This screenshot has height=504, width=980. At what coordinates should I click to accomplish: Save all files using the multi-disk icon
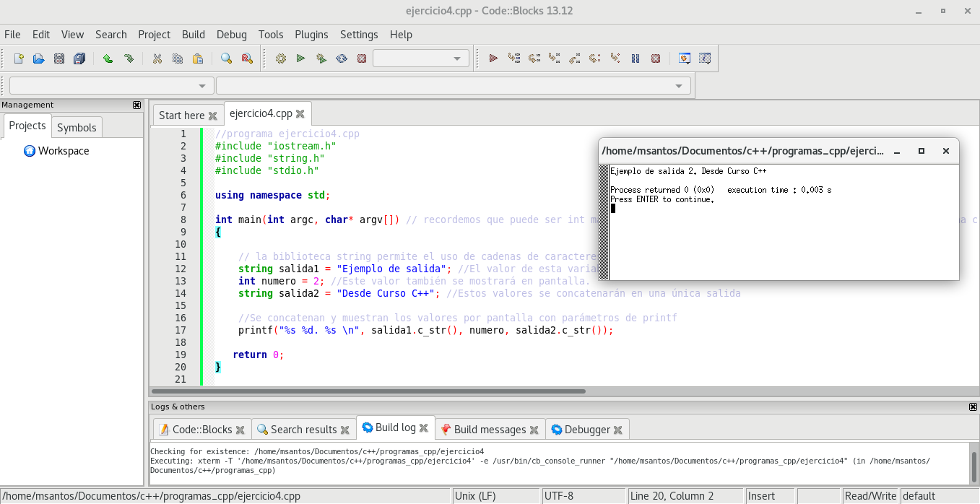pos(79,58)
